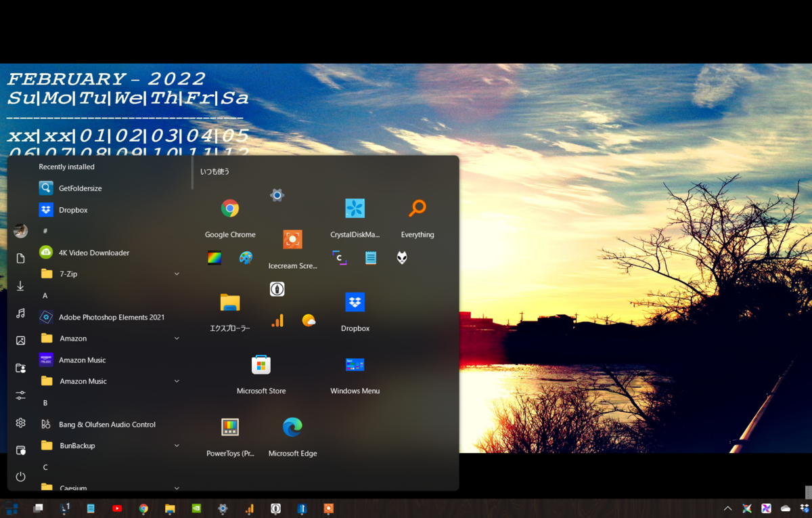Viewport: 812px width, 518px height.
Task: Open Microsoft Edge
Action: (x=292, y=427)
